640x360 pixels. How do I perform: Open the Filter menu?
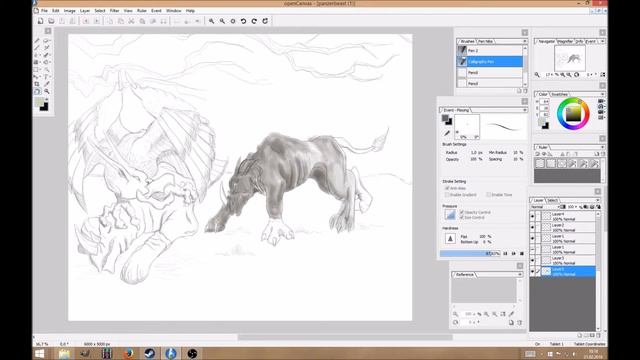pos(114,11)
